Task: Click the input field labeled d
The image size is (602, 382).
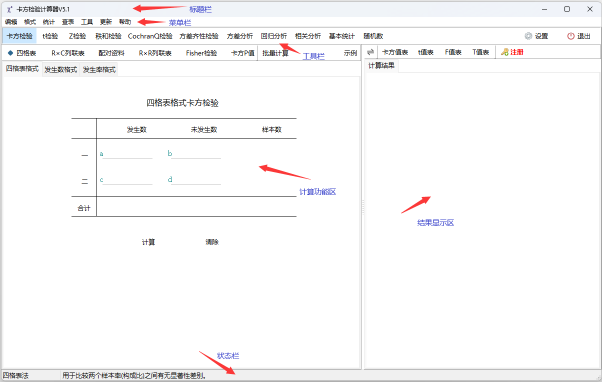Action: (196, 180)
